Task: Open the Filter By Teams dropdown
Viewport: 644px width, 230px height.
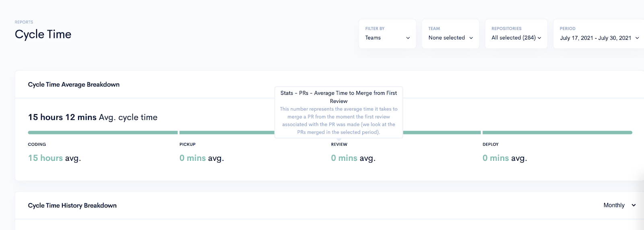Action: (x=387, y=34)
